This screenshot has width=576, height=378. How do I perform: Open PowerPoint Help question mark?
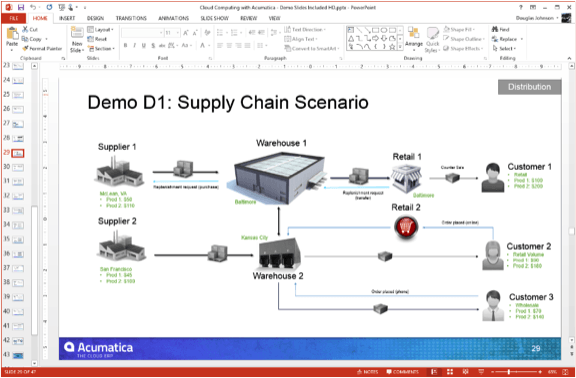521,7
